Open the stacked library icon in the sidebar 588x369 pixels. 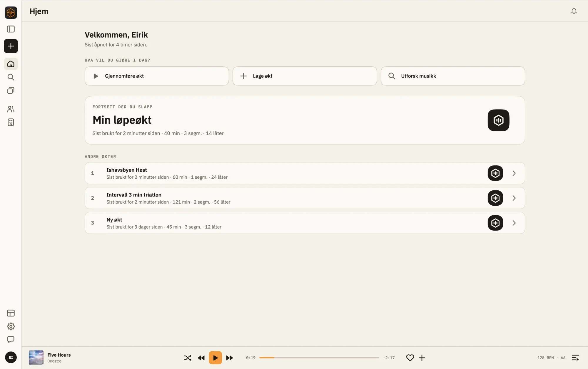[11, 90]
